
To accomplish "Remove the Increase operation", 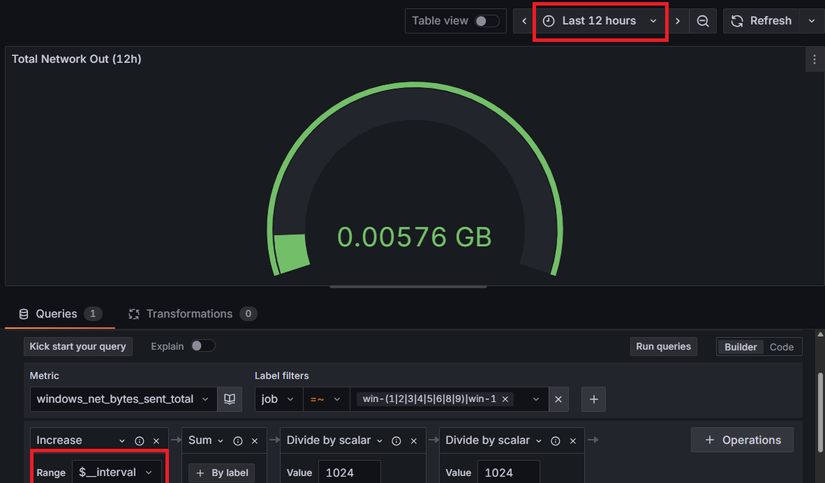I will coord(156,441).
